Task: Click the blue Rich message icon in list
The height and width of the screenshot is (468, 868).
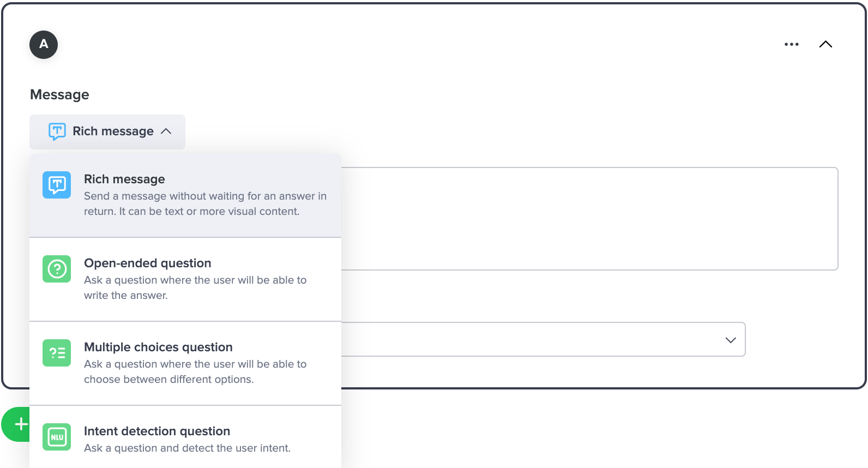Action: tap(57, 185)
